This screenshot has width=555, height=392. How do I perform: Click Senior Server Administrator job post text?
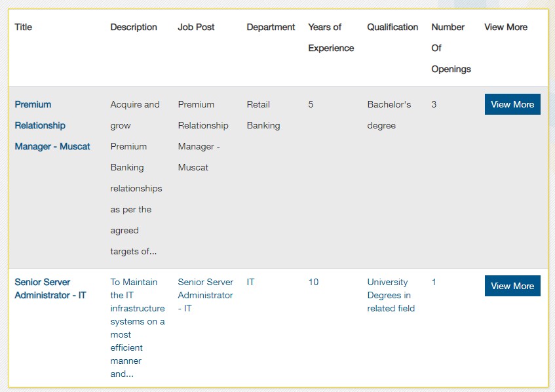205,295
